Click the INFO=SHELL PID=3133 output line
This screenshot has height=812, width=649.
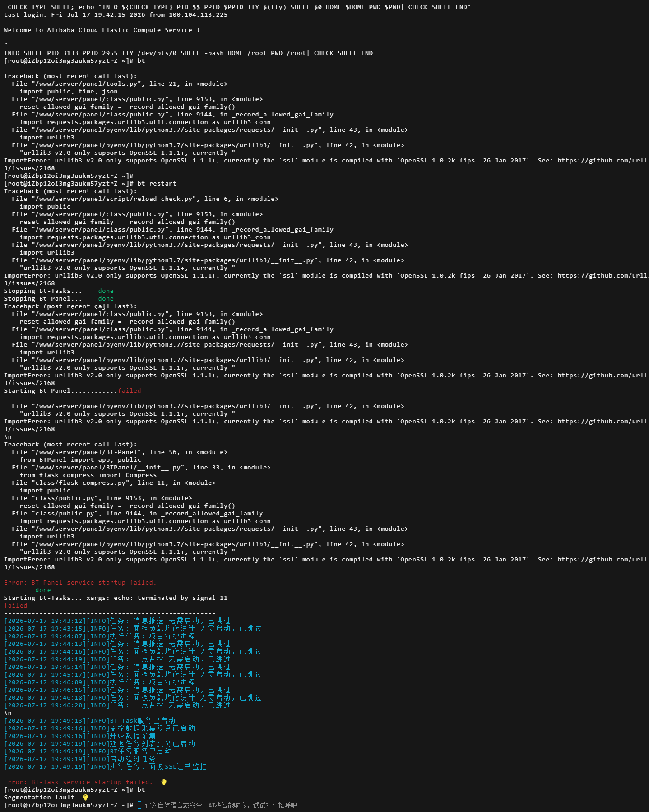click(189, 53)
